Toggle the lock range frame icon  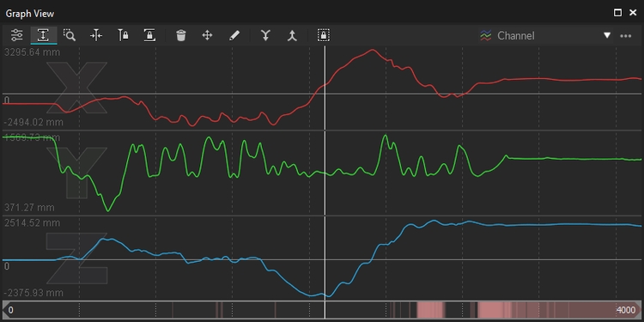149,36
